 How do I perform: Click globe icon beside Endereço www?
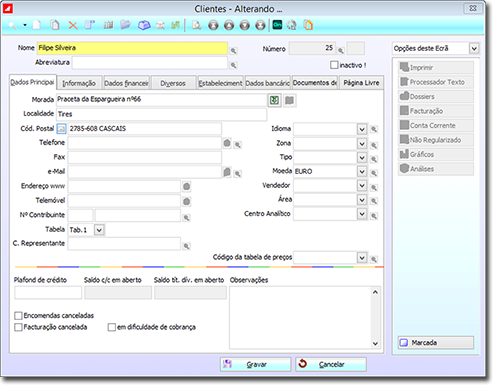coord(187,186)
